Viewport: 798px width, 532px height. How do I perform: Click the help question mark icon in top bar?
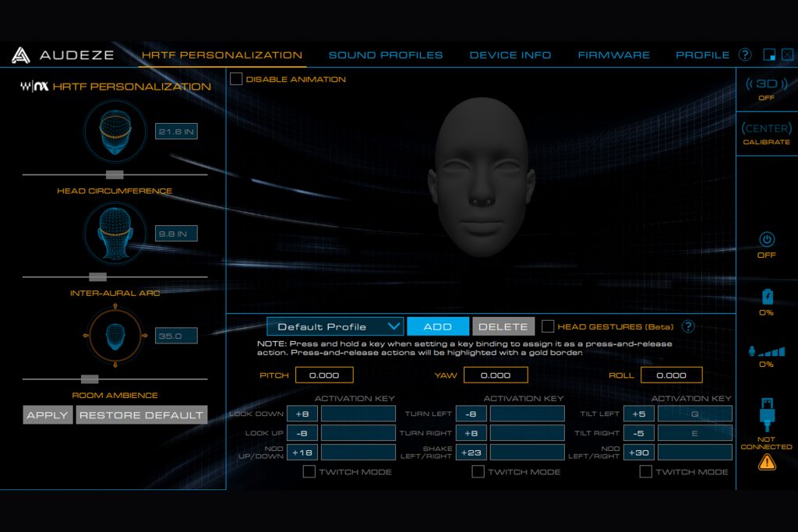745,55
